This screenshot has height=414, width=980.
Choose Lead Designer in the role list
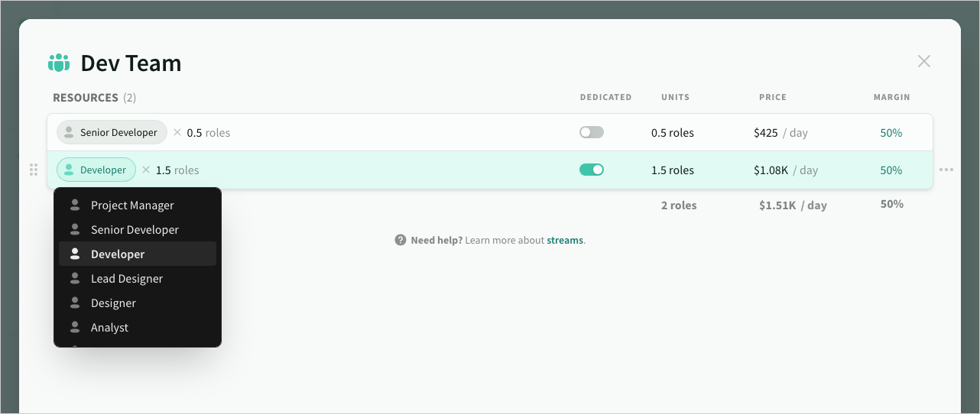tap(127, 278)
